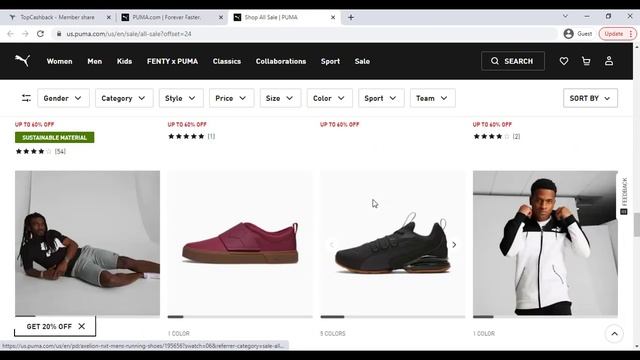The height and width of the screenshot is (360, 640).
Task: Click 1 COLOR text under hoodie
Action: pos(484,333)
